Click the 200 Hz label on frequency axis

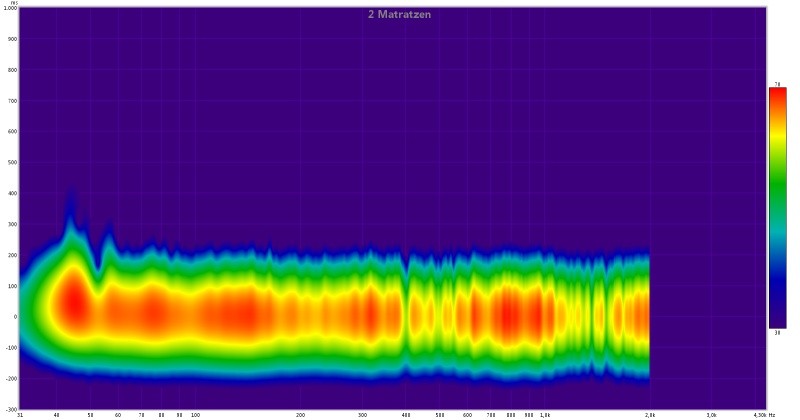point(300,414)
